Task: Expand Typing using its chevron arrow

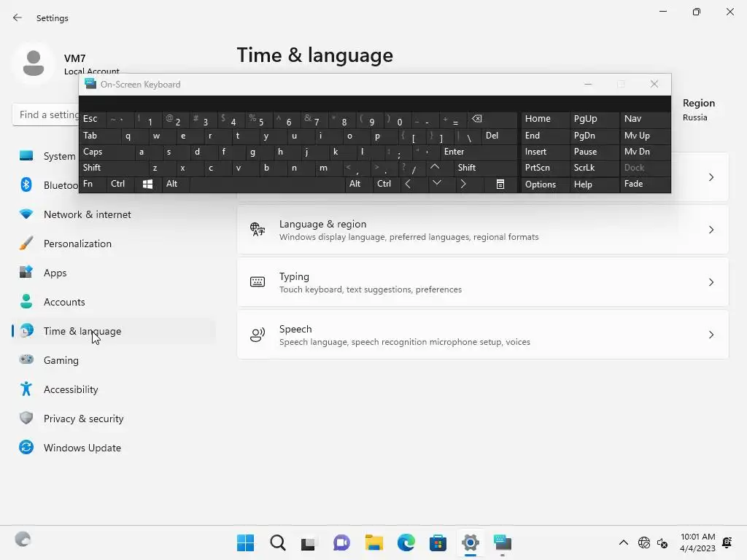Action: [x=711, y=282]
